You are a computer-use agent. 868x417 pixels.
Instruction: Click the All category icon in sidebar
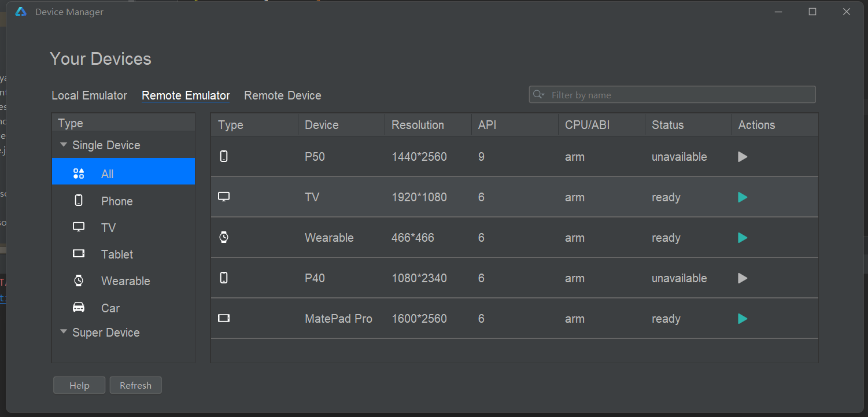(79, 174)
